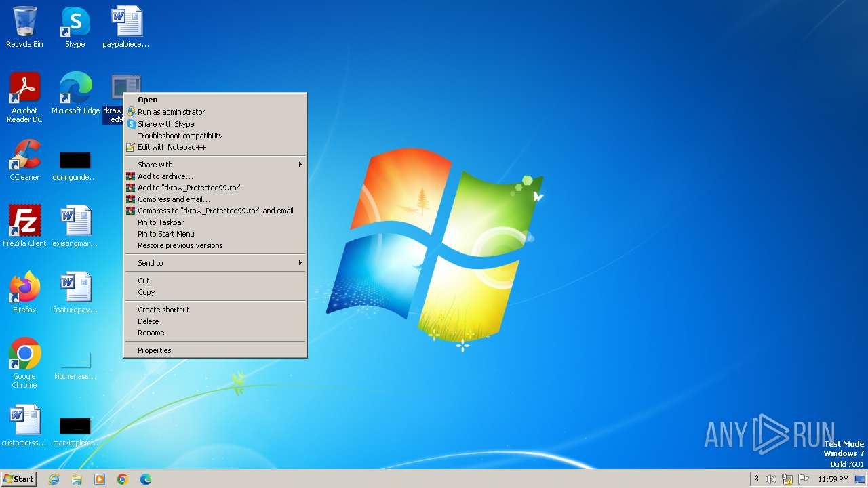
Task: Expand the Send to submenu
Action: pyautogui.click(x=215, y=263)
